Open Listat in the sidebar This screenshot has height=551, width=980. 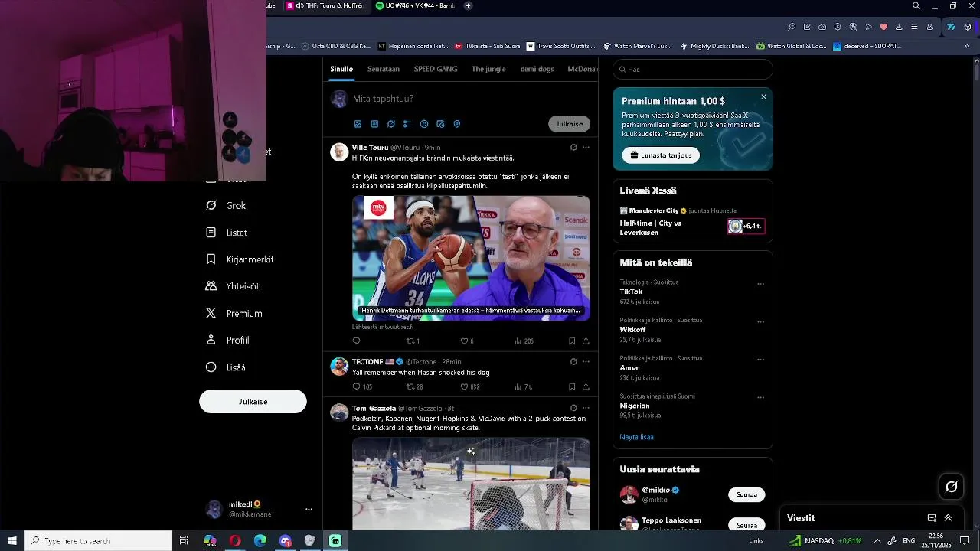click(x=227, y=233)
